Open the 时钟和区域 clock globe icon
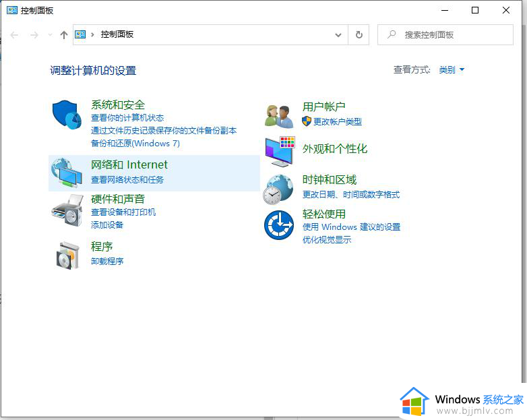Viewport: 527px width, 420px height. point(278,189)
